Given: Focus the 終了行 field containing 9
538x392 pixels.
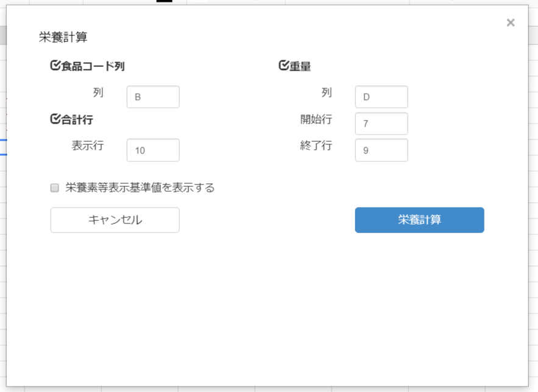Looking at the screenshot, I should pos(381,150).
